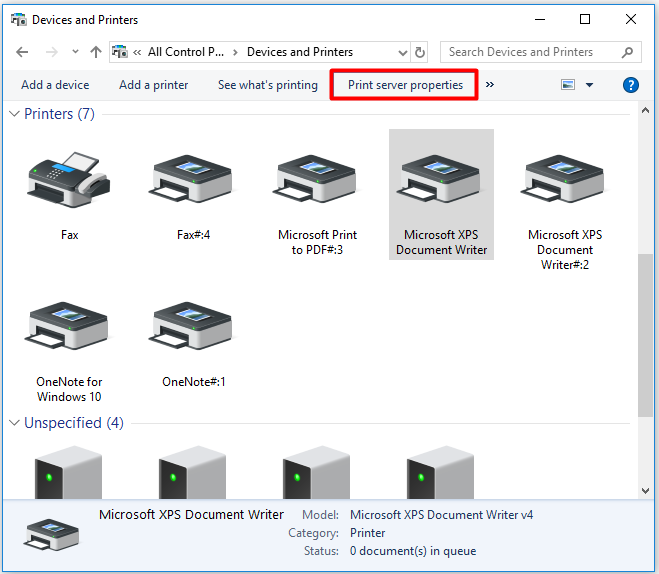Open the breadcrumb separator arrow after All Control P...
This screenshot has width=659, height=574.
click(x=235, y=53)
